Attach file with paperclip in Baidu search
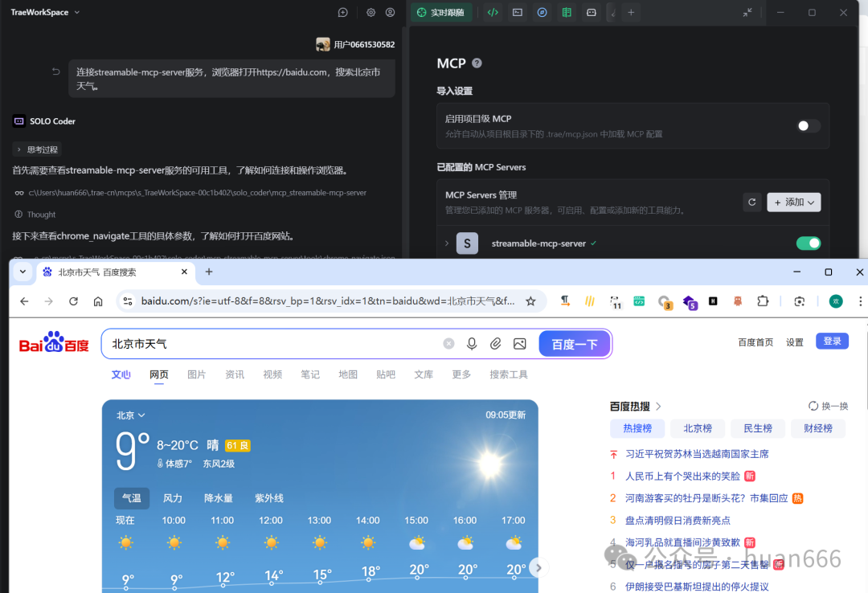Image resolution: width=868 pixels, height=593 pixels. 495,344
